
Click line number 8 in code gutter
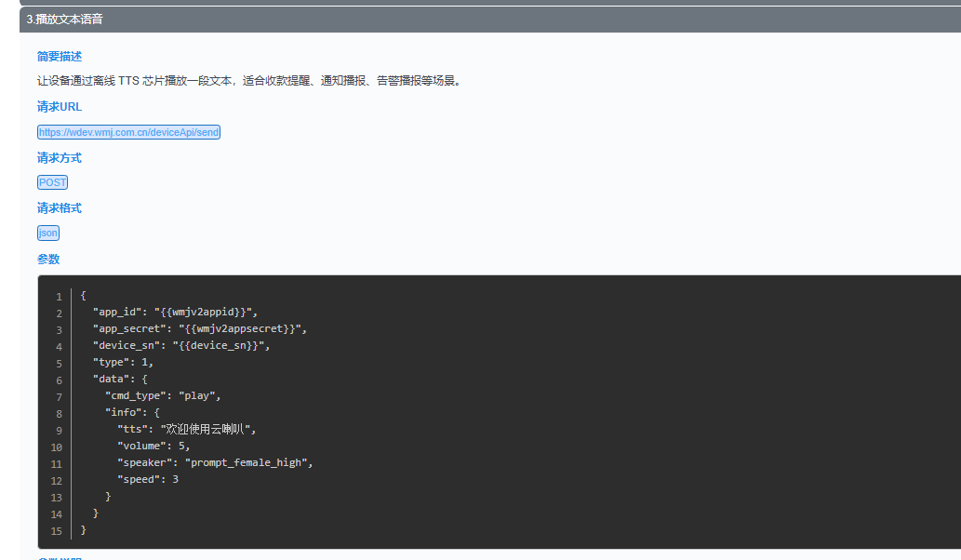(x=59, y=414)
